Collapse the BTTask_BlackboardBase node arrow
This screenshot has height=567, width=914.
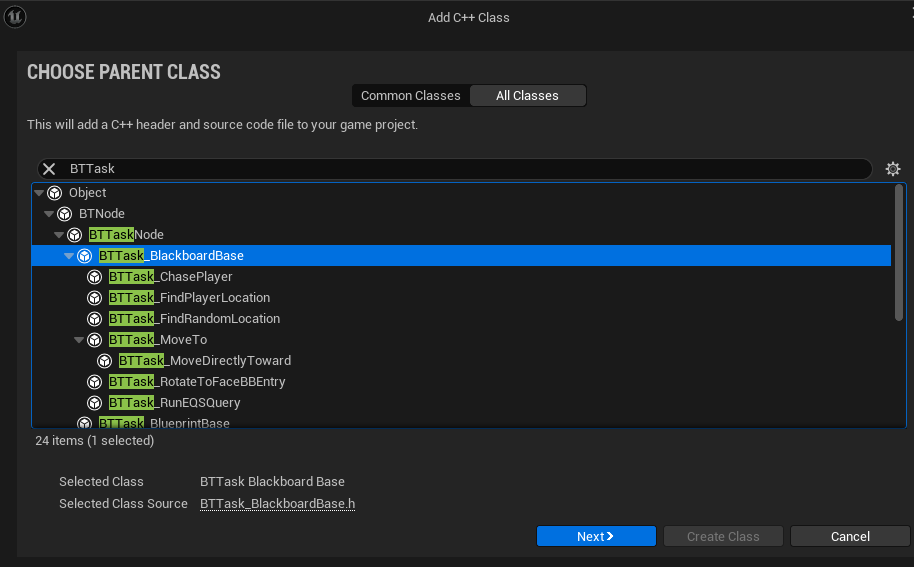[69, 256]
